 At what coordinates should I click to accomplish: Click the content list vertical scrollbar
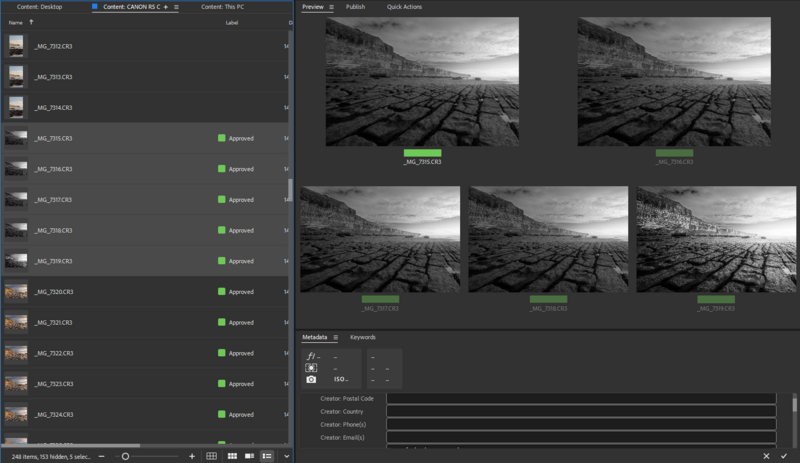(x=290, y=190)
